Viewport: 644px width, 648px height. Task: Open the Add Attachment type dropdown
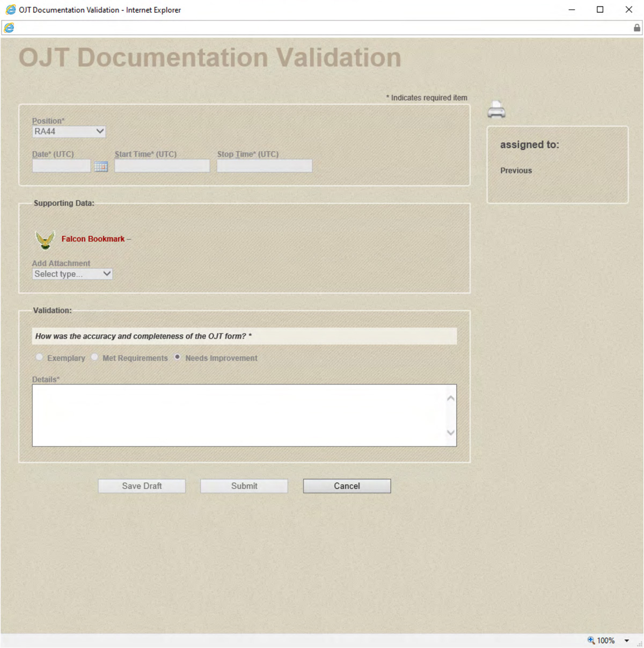[x=72, y=274]
